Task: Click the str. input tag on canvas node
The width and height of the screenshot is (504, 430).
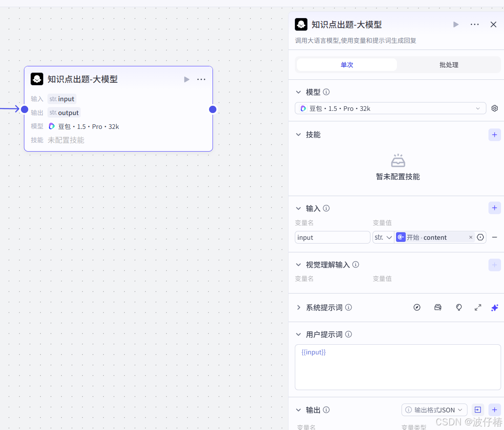Action: (x=62, y=99)
